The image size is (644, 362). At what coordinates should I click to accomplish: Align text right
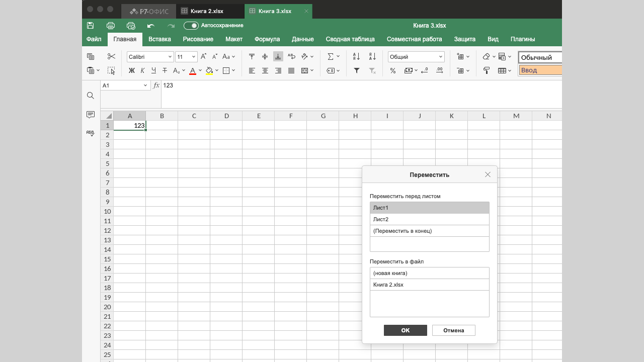(x=278, y=71)
